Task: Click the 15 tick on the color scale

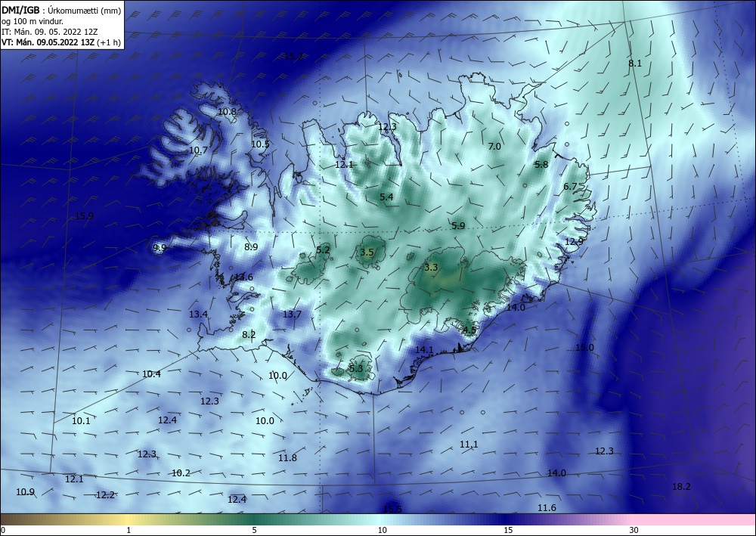Action: coord(508,530)
